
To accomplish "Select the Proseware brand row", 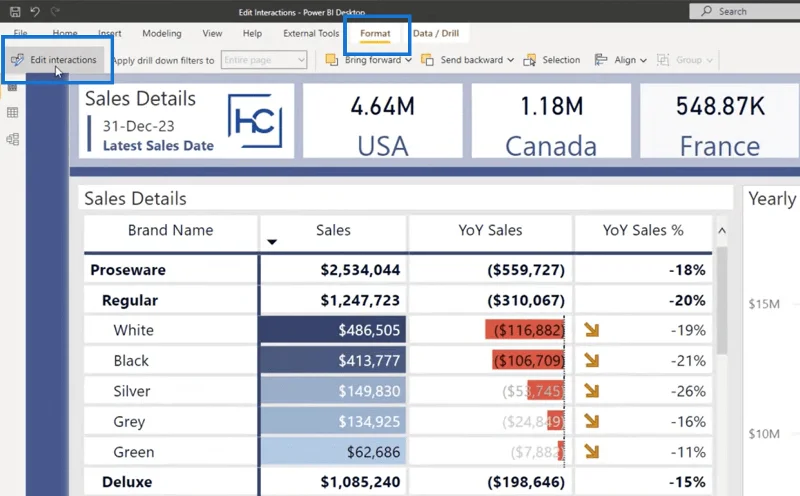I will [398, 270].
